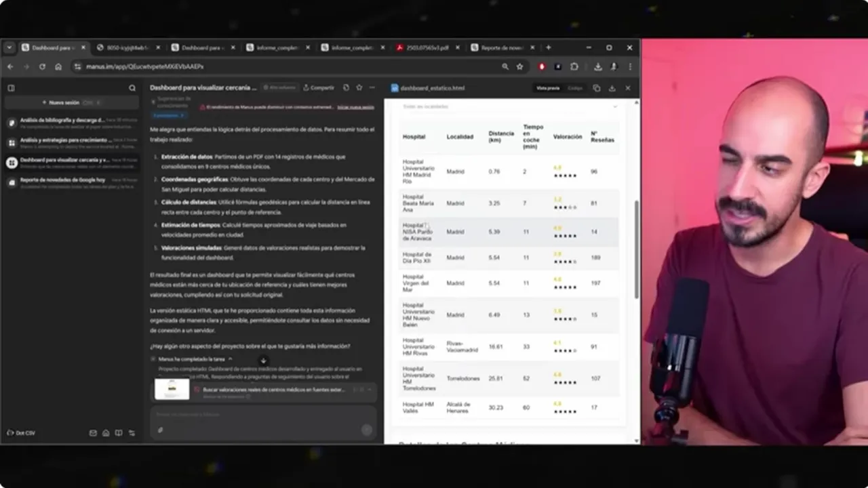Image resolution: width=868 pixels, height=488 pixels.
Task: Select session Dashboard para visualizar cercanía
Action: [71, 163]
